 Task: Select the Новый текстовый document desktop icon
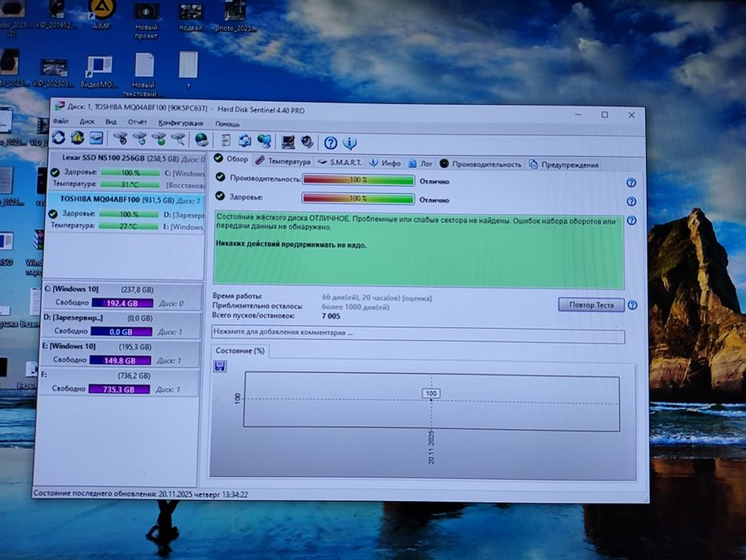[144, 74]
